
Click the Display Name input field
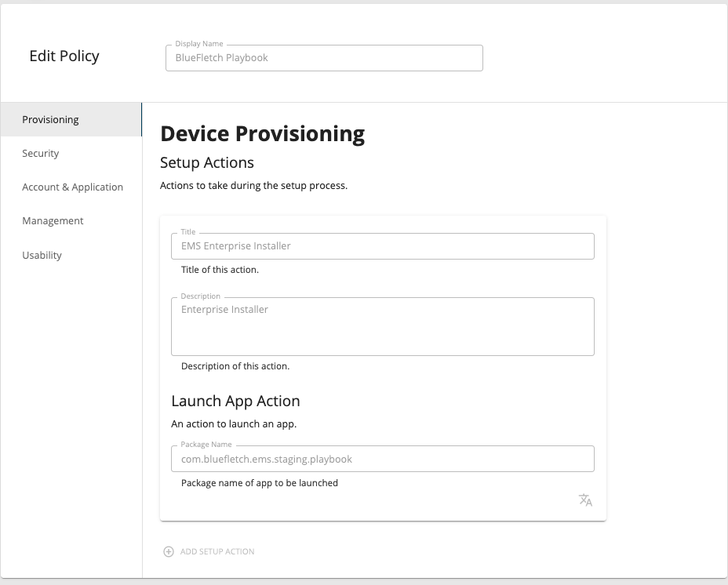click(x=324, y=58)
